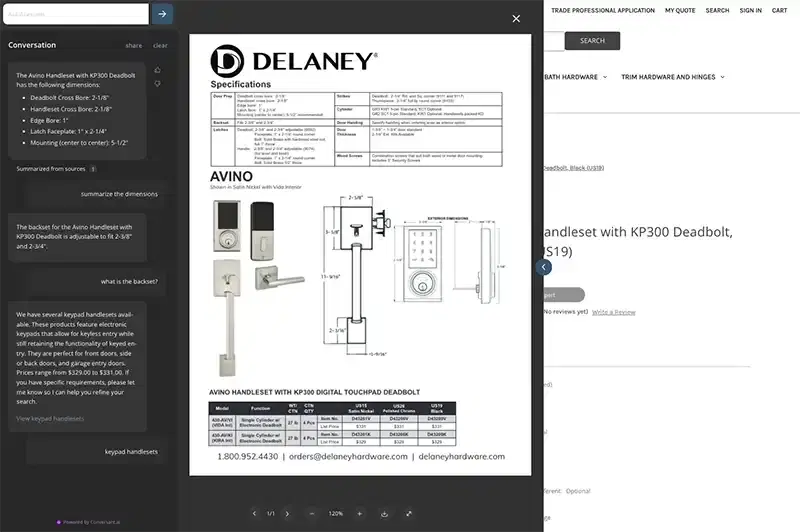
Task: Give thumbs down to the dimensions answer
Action: pos(158,84)
